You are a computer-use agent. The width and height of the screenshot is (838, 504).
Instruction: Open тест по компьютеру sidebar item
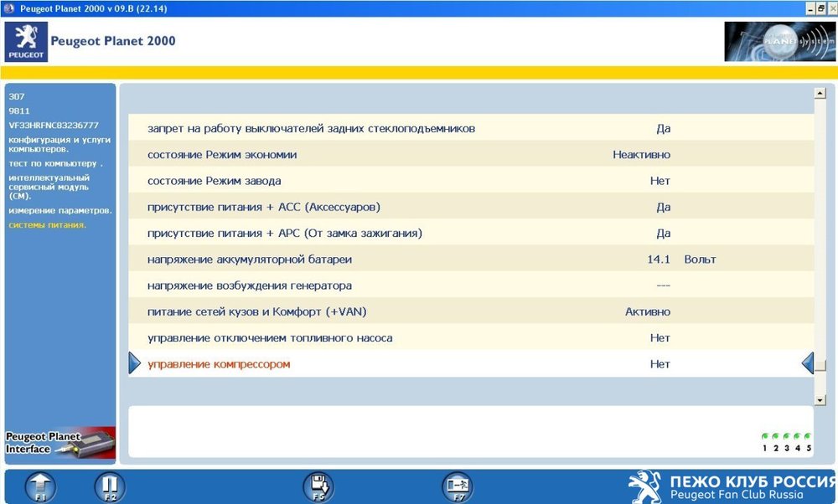tap(55, 163)
